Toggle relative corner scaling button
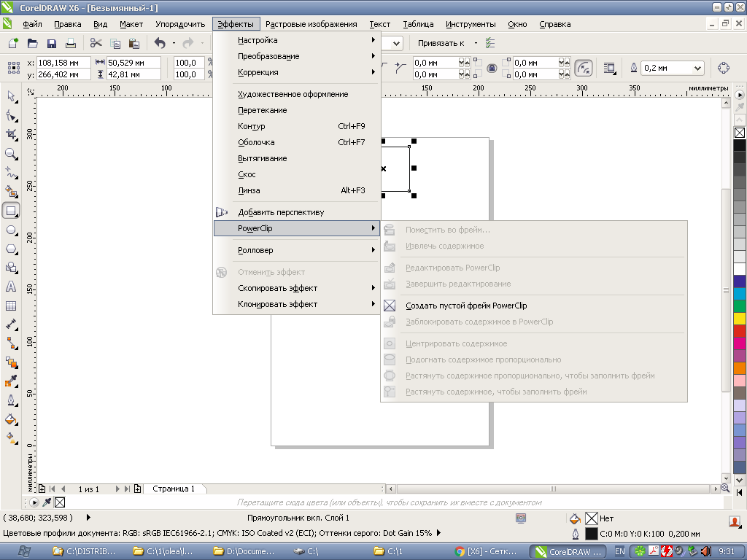Image resolution: width=747 pixels, height=560 pixels. (583, 68)
